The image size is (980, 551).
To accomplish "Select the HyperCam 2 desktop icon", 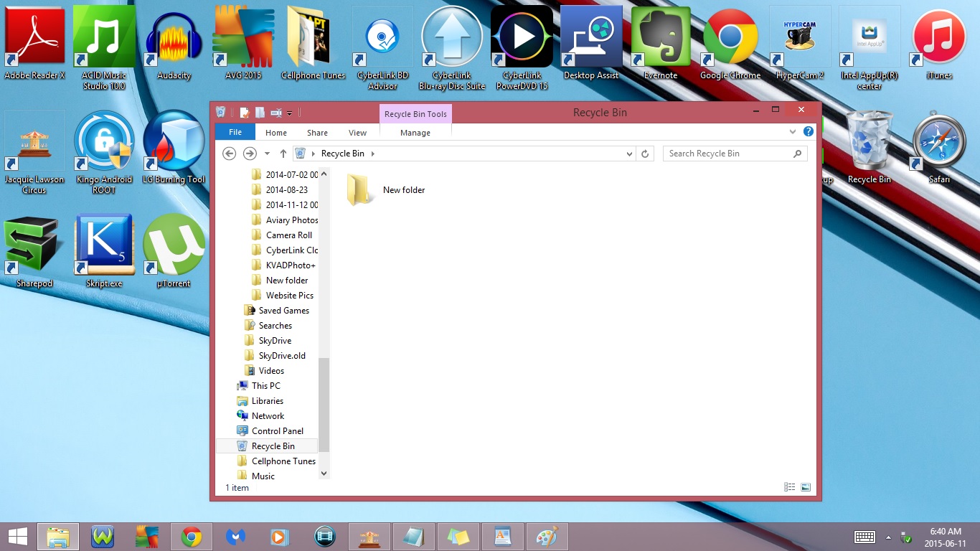I will (x=800, y=42).
